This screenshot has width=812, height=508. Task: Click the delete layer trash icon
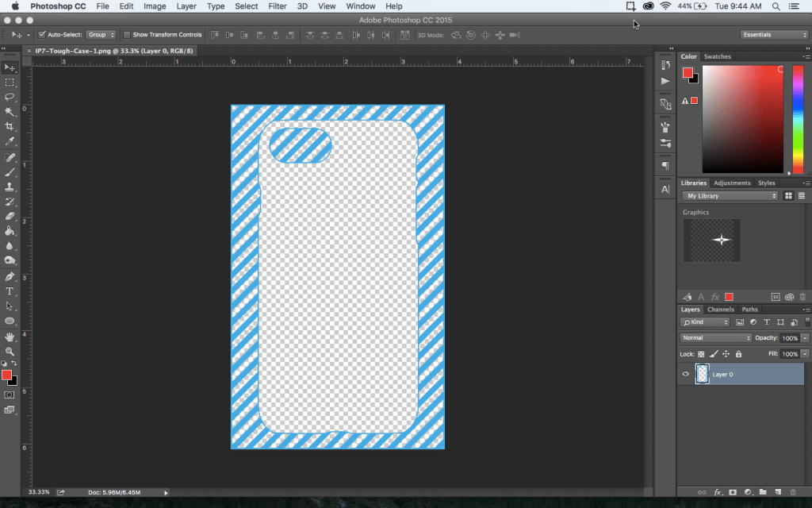793,492
